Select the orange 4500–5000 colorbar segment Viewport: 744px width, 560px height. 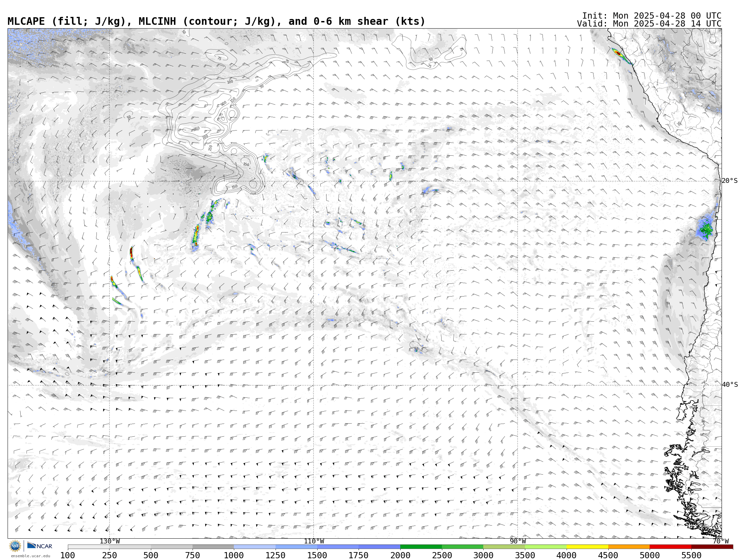coord(629,547)
